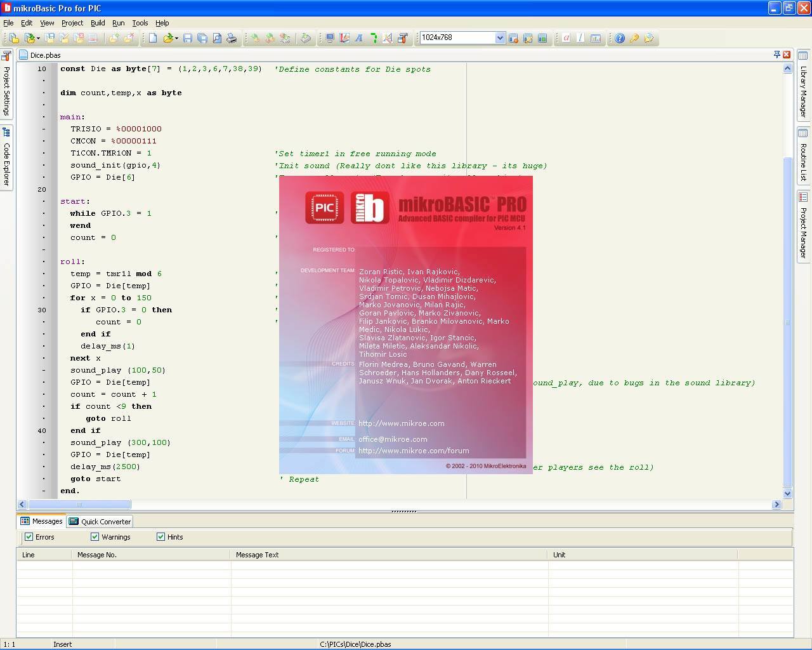Click the first layout icon next to the resolution box
The height and width of the screenshot is (650, 812).
point(513,38)
